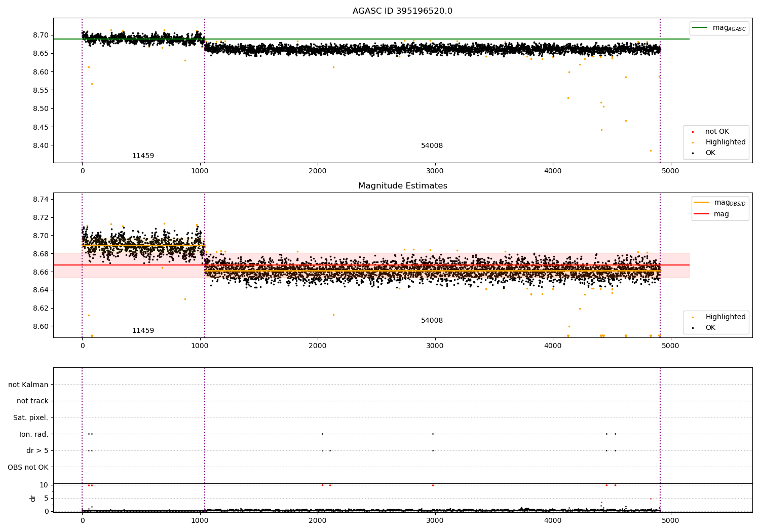Image resolution: width=760 pixels, height=532 pixels.
Task: Click the 'dr' y-axis label
Action: 33,498
